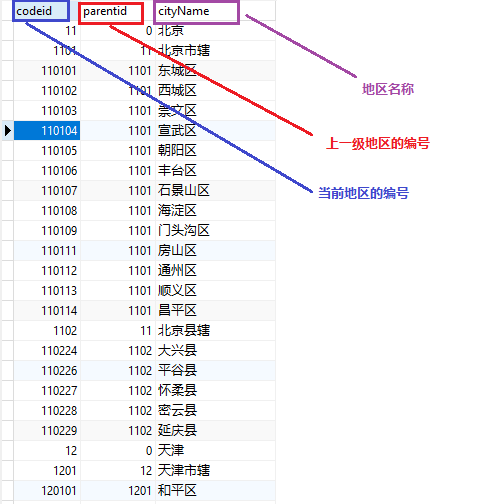
Task: Select parentid cell in 海淀区 row
Action: [x=118, y=210]
